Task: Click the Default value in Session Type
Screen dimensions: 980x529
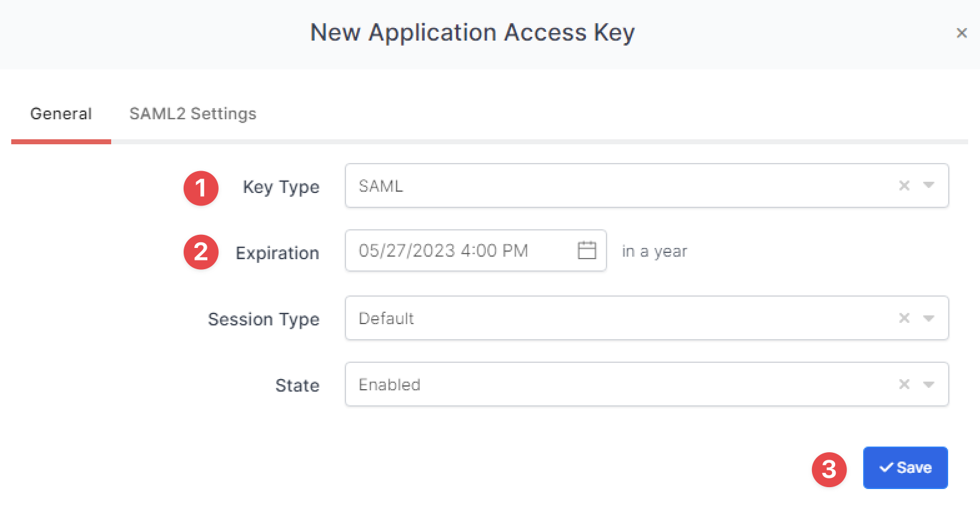Action: (x=386, y=318)
